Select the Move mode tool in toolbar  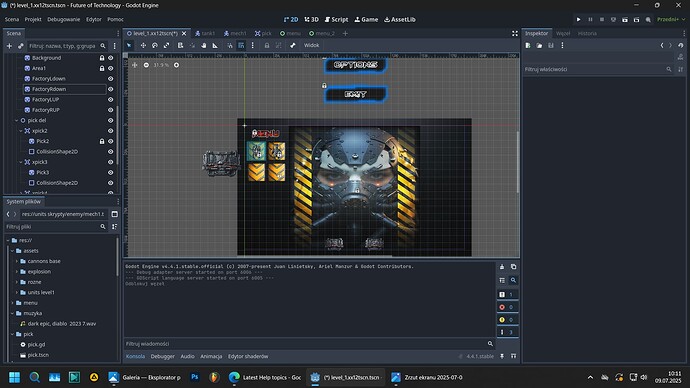(143, 45)
